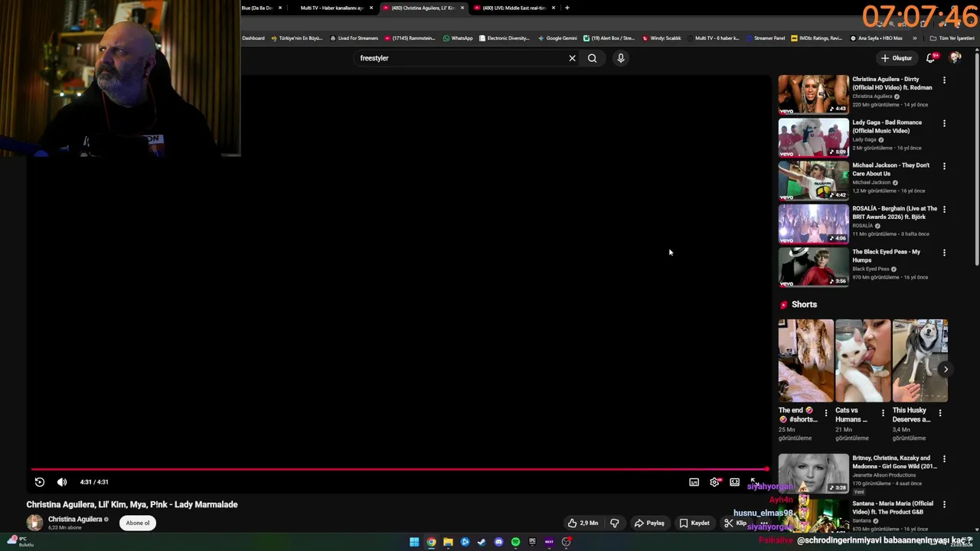Open Spotify from the taskbar
This screenshot has height=551, width=980.
pyautogui.click(x=515, y=542)
